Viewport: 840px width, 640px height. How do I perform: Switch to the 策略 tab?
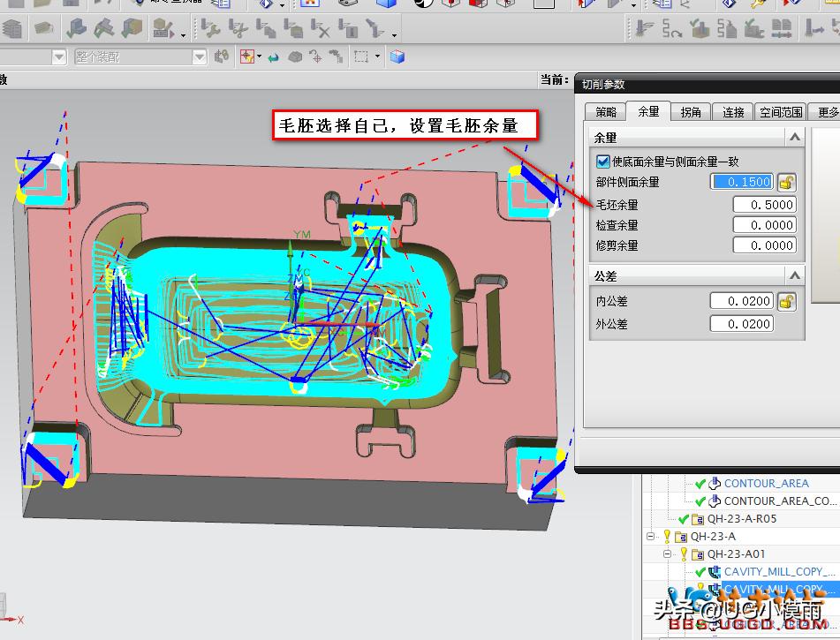click(606, 112)
